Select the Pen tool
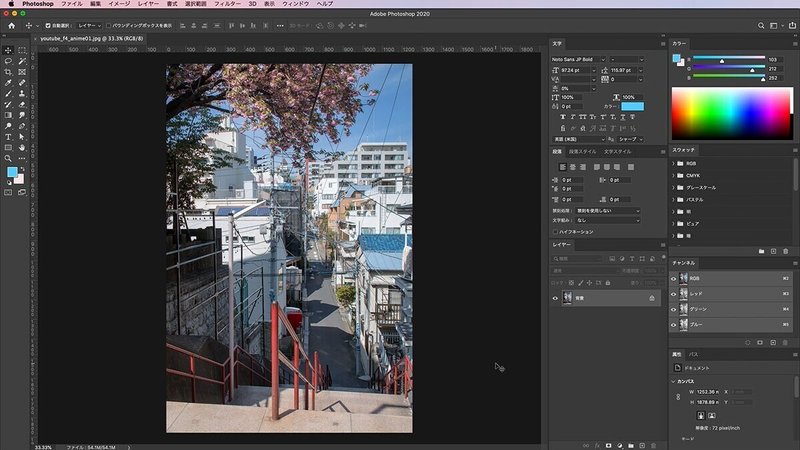 click(22, 126)
